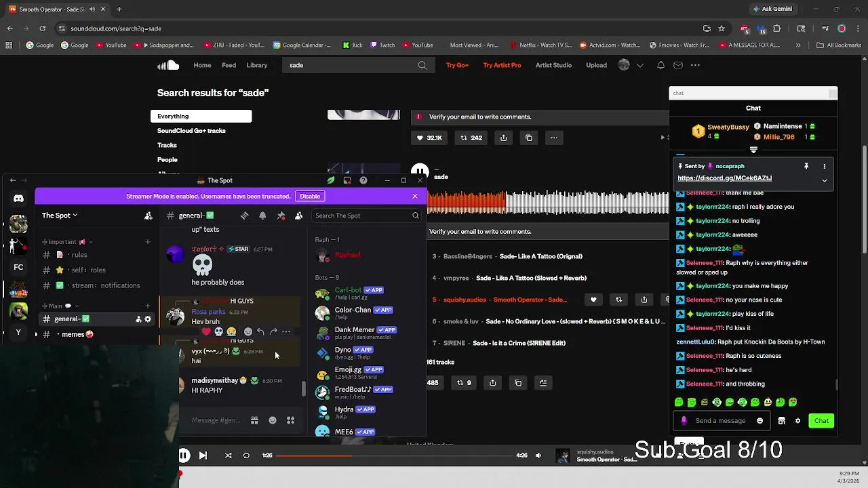Click search magnifier in SoundCloud search box
This screenshot has width=868, height=488.
pyautogui.click(x=422, y=65)
